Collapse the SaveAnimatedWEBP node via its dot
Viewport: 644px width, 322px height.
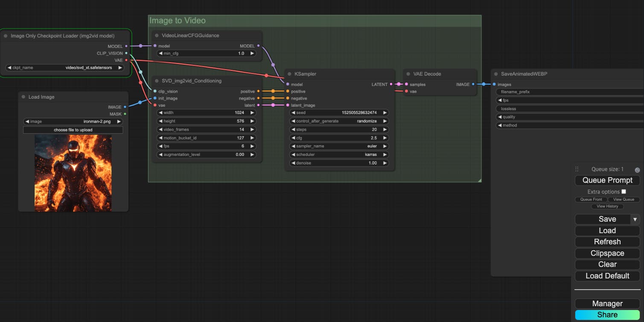click(x=496, y=74)
